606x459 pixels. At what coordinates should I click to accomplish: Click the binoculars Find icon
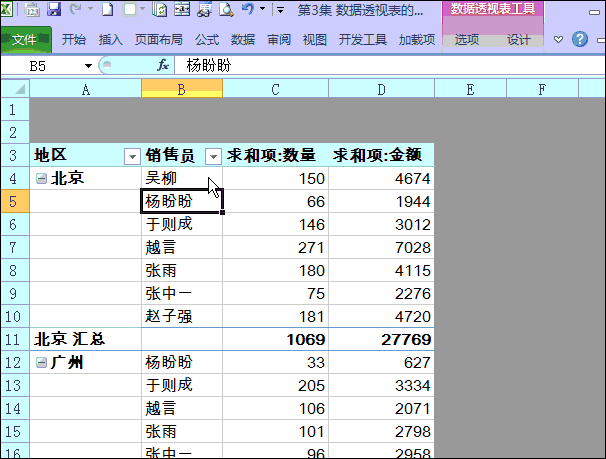pos(204,10)
